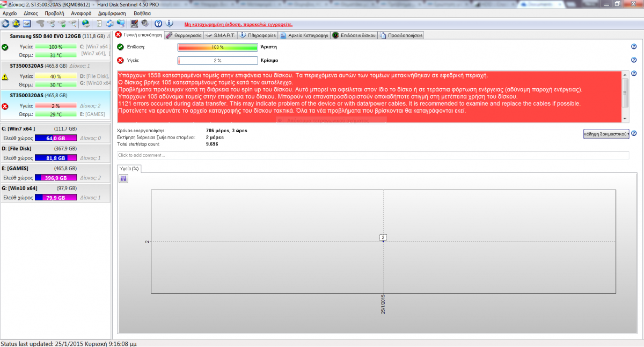Click help icon next to repeat test button
Viewport: 644px width, 347px height.
pos(634,133)
